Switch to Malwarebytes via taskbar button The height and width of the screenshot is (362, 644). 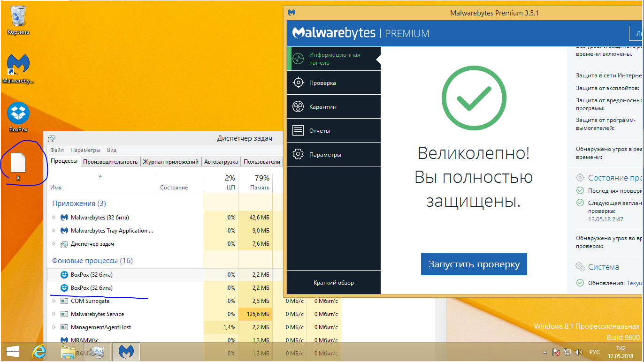(x=125, y=352)
